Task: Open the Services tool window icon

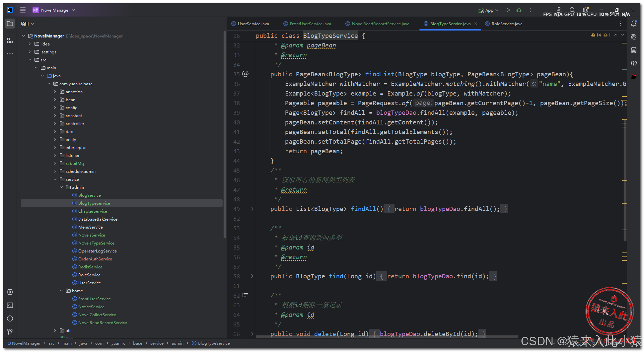Action: click(x=10, y=292)
